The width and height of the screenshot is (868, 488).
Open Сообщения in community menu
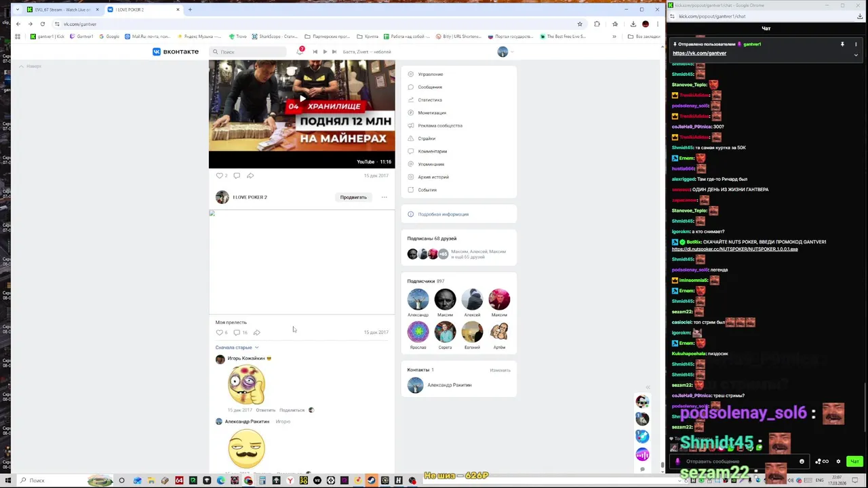430,87
